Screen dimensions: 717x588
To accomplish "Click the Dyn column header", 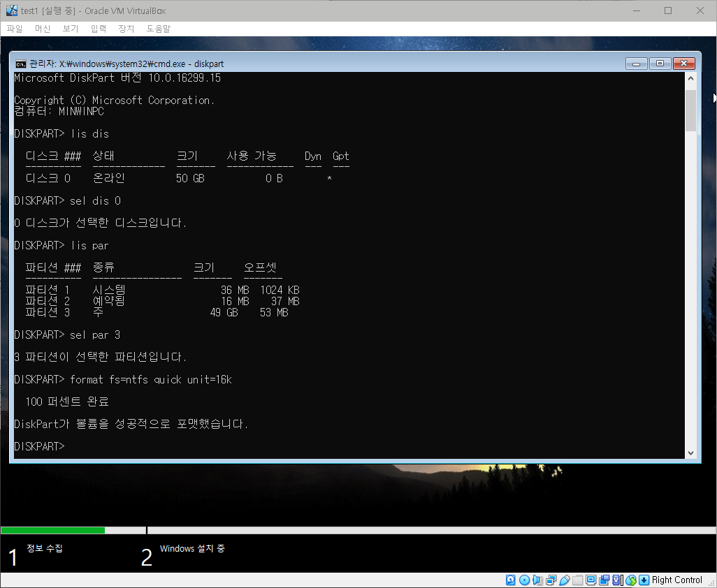I will (x=313, y=156).
